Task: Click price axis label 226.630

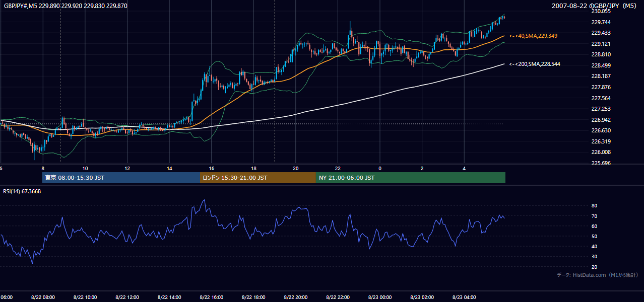Action: click(x=601, y=130)
